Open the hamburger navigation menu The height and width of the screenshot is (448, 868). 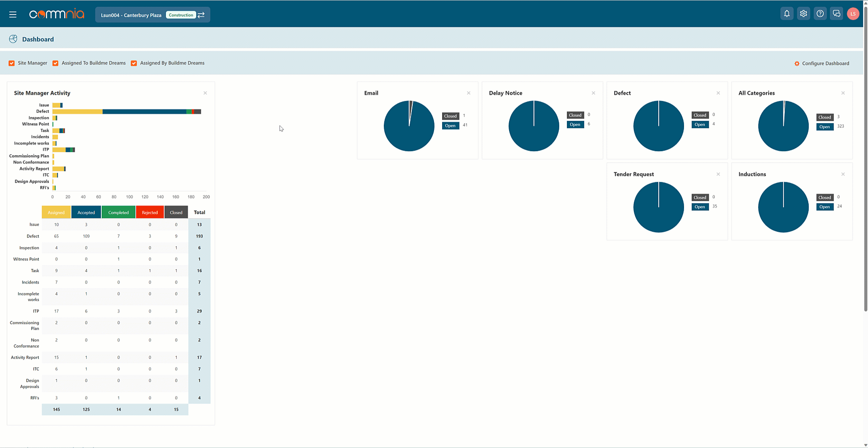point(13,14)
